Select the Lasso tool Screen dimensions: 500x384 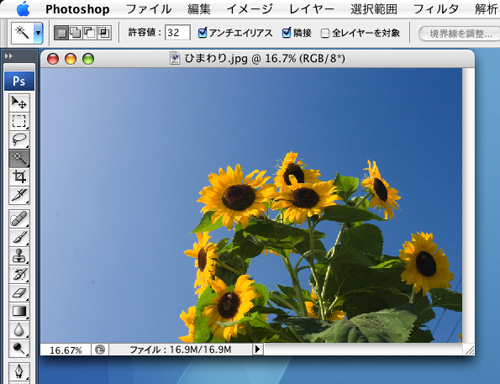pyautogui.click(x=19, y=140)
